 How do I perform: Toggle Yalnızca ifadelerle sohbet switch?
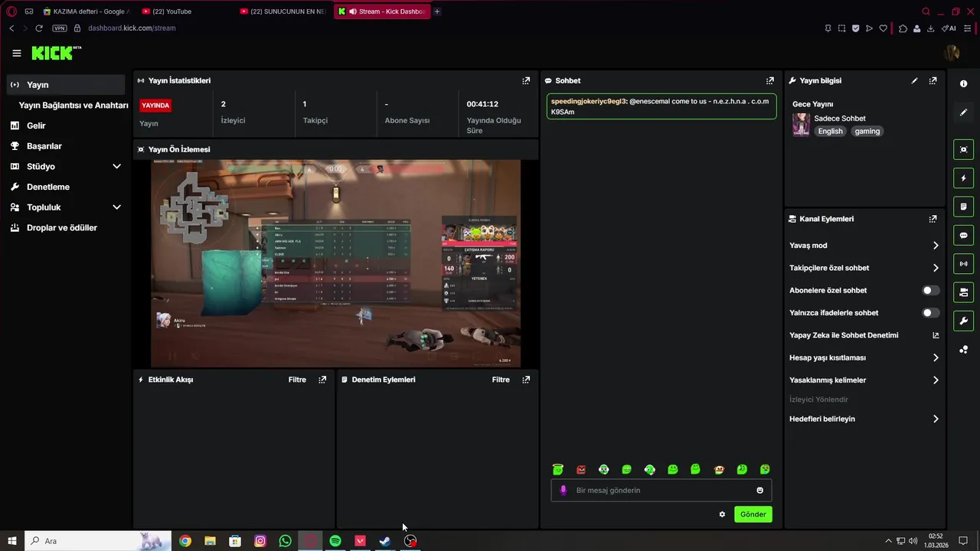[930, 313]
